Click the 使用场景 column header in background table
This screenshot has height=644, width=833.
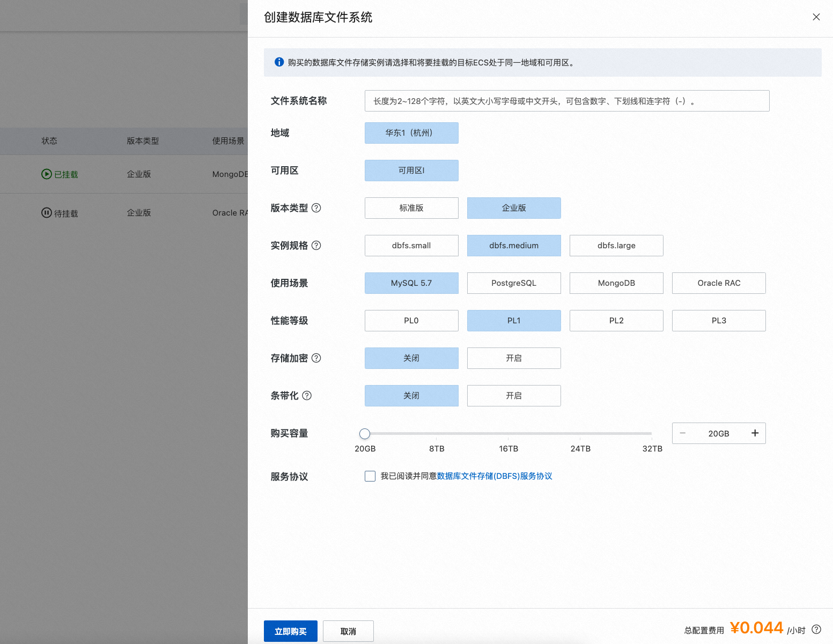[x=228, y=141]
